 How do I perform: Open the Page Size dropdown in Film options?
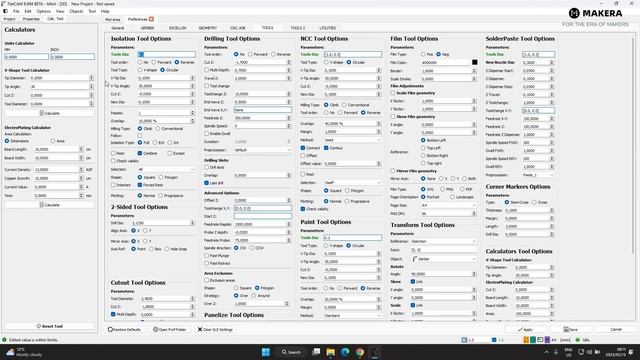pyautogui.click(x=449, y=205)
